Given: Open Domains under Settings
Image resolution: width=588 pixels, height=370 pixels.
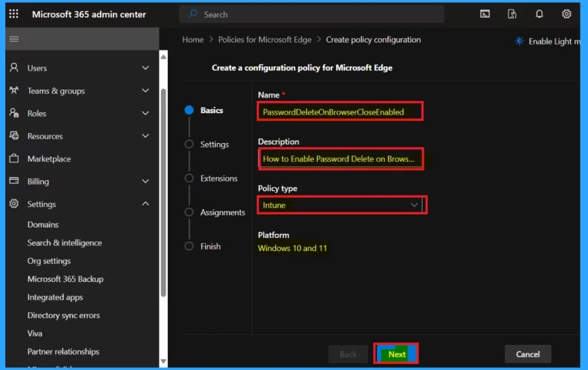Looking at the screenshot, I should click(x=42, y=225).
